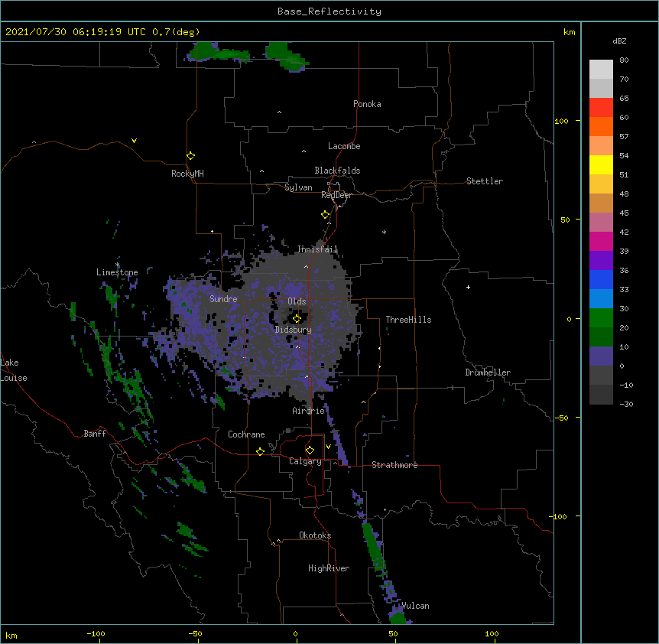
Task: Click the Innisfail town label
Action: coord(317,249)
